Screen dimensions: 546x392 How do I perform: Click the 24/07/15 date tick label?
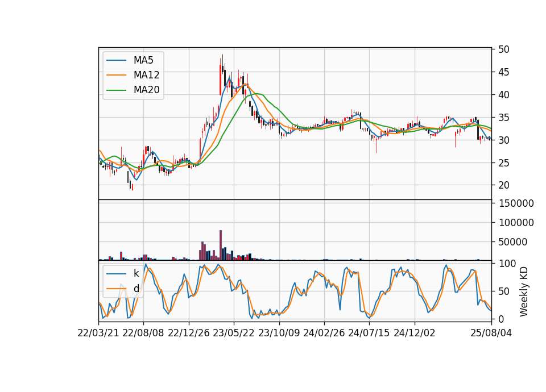click(x=369, y=333)
